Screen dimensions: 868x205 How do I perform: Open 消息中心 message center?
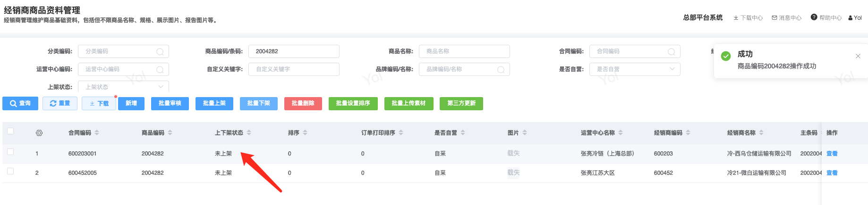point(786,18)
